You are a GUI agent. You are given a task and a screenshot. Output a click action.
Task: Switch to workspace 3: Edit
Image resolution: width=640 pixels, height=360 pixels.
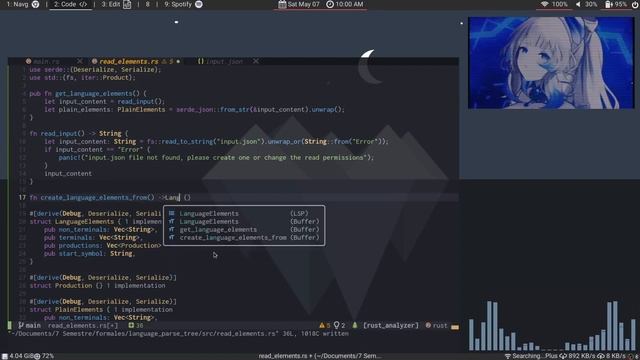coord(116,4)
